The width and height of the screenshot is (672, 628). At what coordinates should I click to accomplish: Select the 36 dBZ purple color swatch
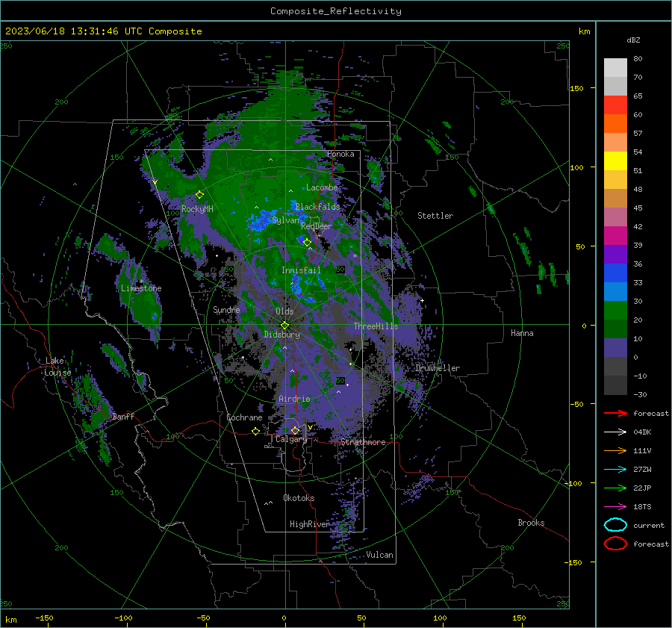coord(615,255)
